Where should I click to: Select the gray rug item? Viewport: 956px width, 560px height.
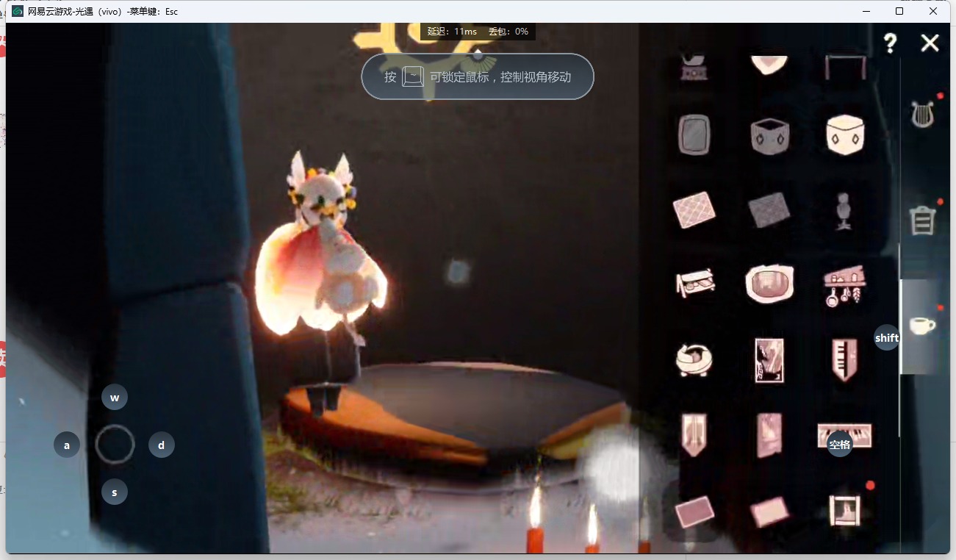[769, 209]
